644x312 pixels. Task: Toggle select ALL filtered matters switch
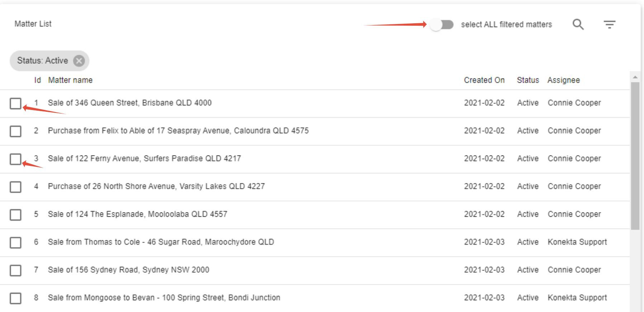pos(442,25)
